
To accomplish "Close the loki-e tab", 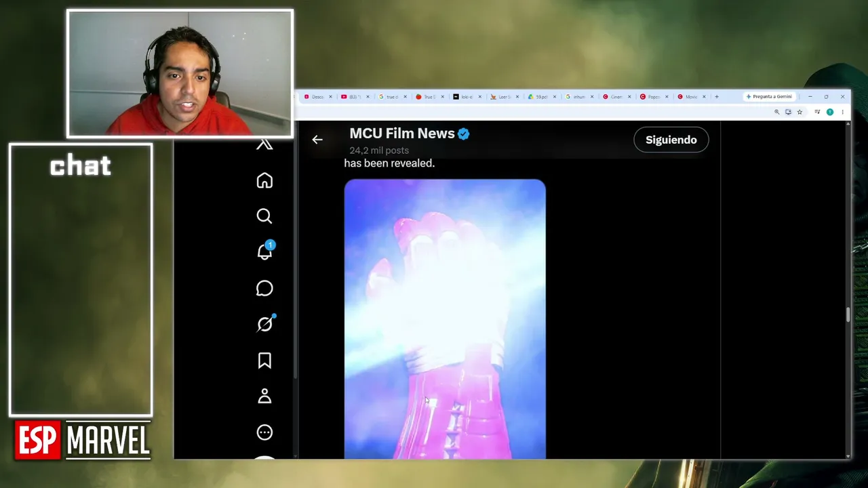I will [x=480, y=97].
